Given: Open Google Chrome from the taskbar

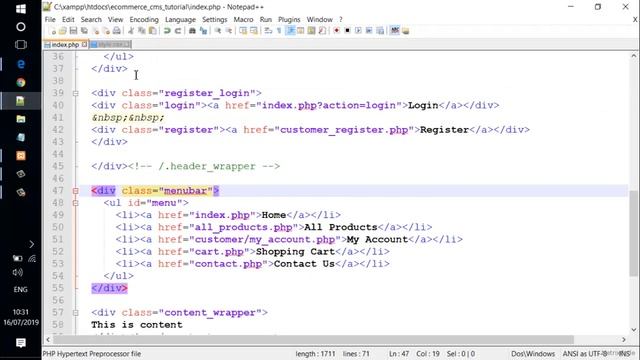Looking at the screenshot, I should tap(21, 82).
